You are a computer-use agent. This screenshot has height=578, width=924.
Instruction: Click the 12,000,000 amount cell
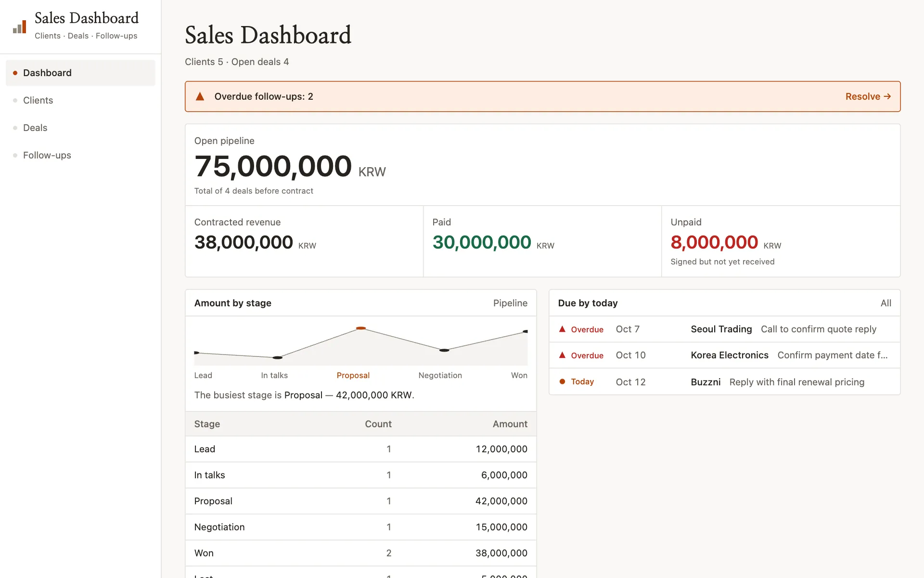tap(501, 449)
